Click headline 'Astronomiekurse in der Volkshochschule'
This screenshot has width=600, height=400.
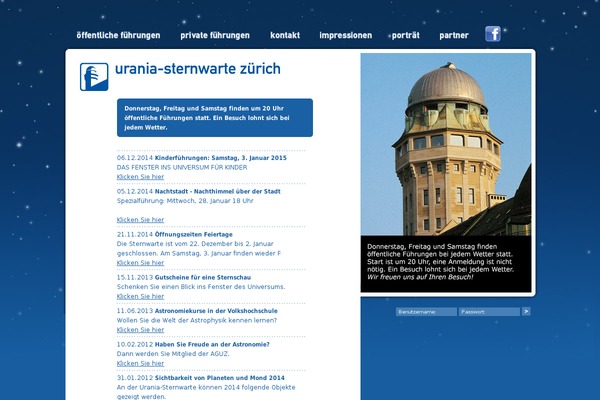pos(216,311)
